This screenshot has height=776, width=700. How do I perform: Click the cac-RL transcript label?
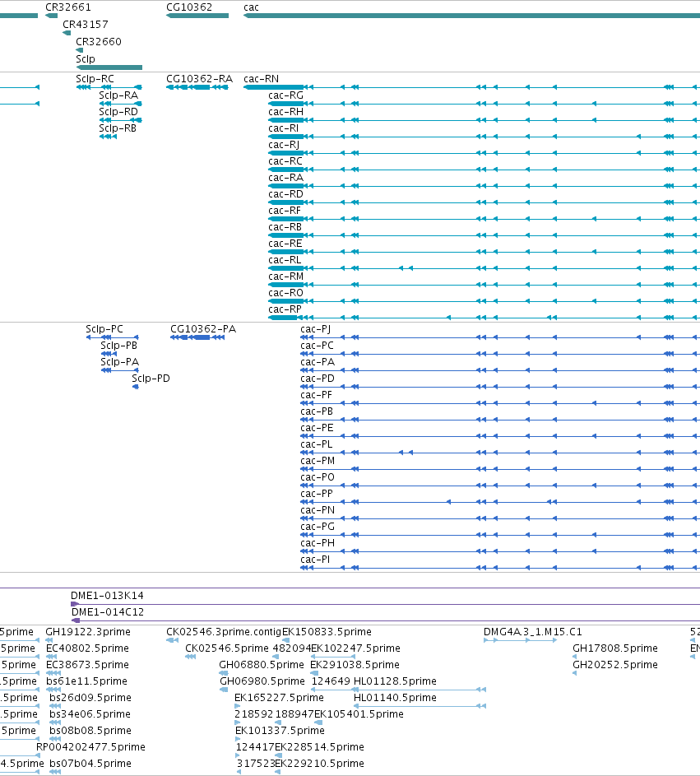tap(285, 260)
